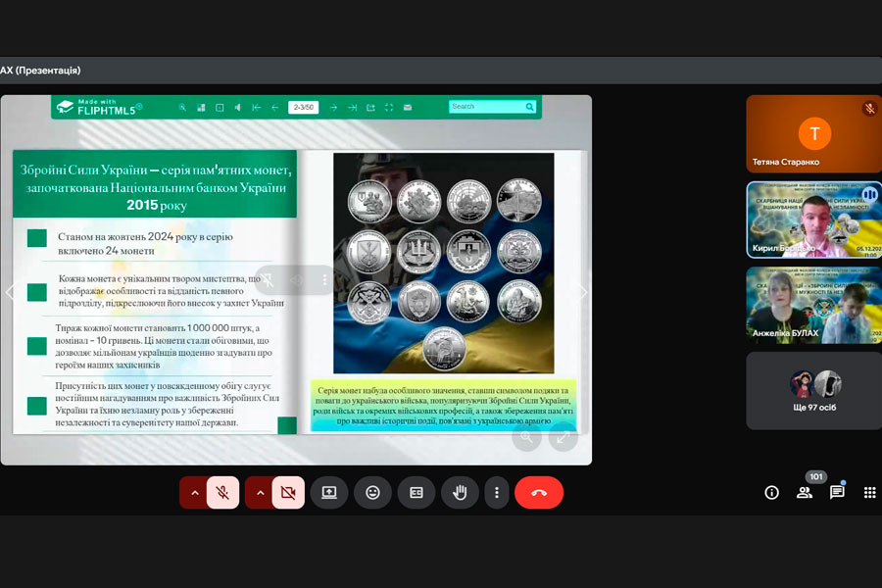882x588 pixels.
Task: Open meeting details info icon
Action: [x=772, y=493]
